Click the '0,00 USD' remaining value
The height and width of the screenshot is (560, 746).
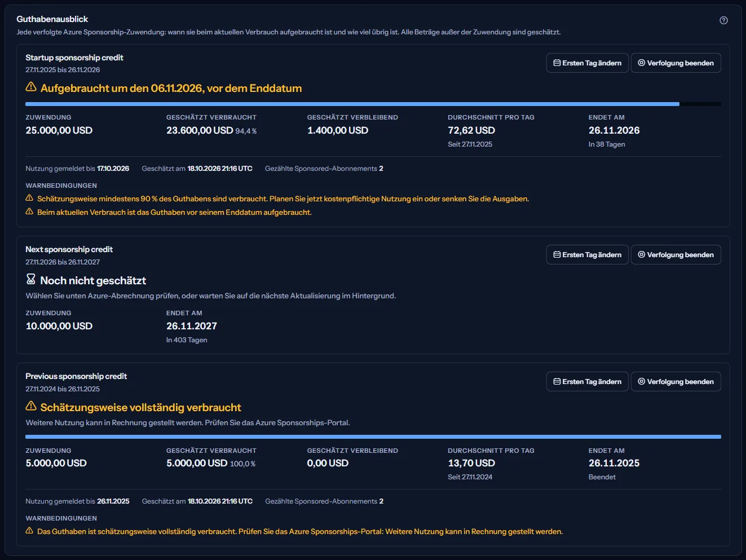click(x=328, y=463)
